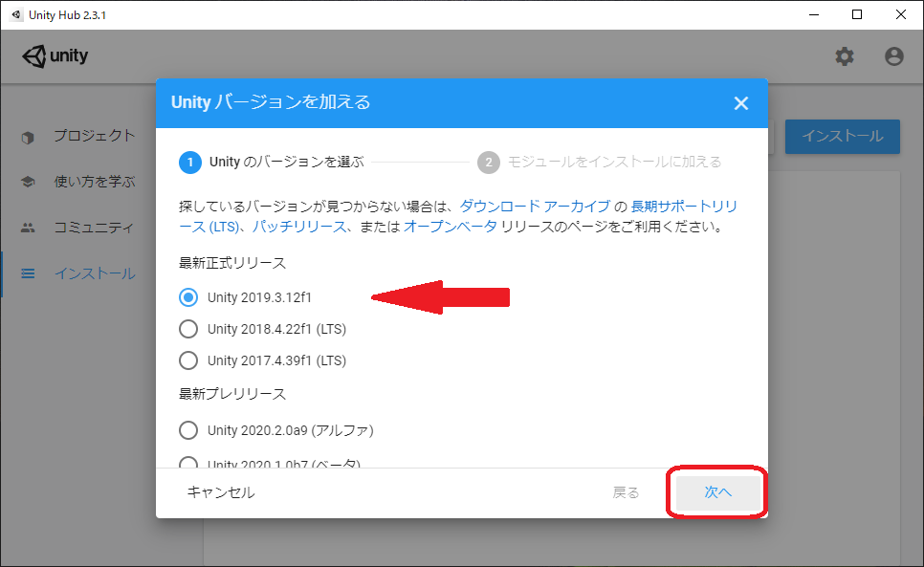Click the 戻る button
This screenshot has width=924, height=567.
(x=626, y=492)
